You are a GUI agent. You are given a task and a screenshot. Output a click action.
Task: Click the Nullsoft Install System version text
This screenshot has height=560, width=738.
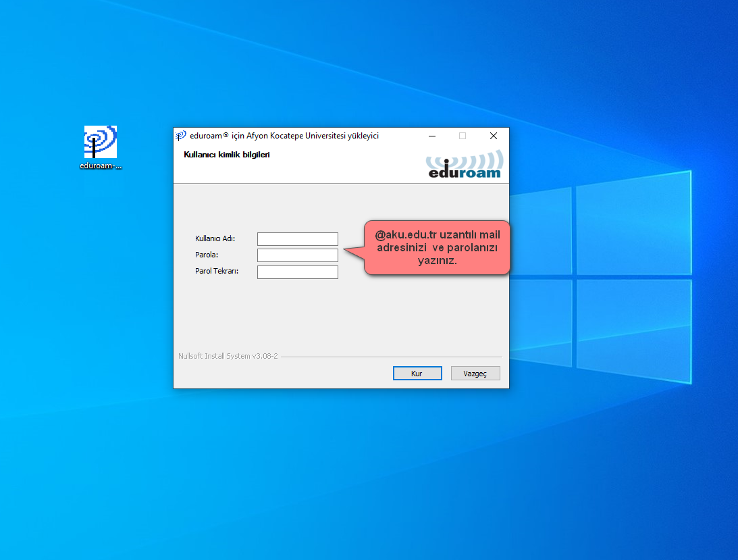pyautogui.click(x=228, y=356)
